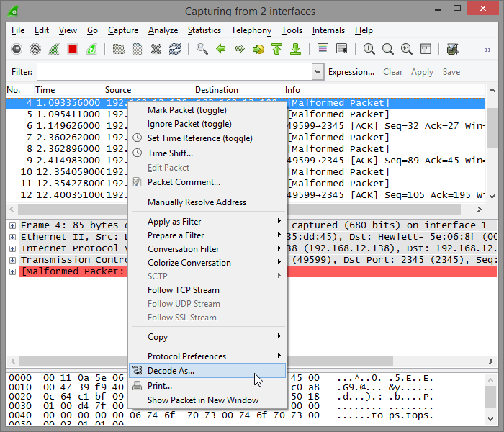Reload the capture file icon
This screenshot has width=504, height=432.
point(175,49)
